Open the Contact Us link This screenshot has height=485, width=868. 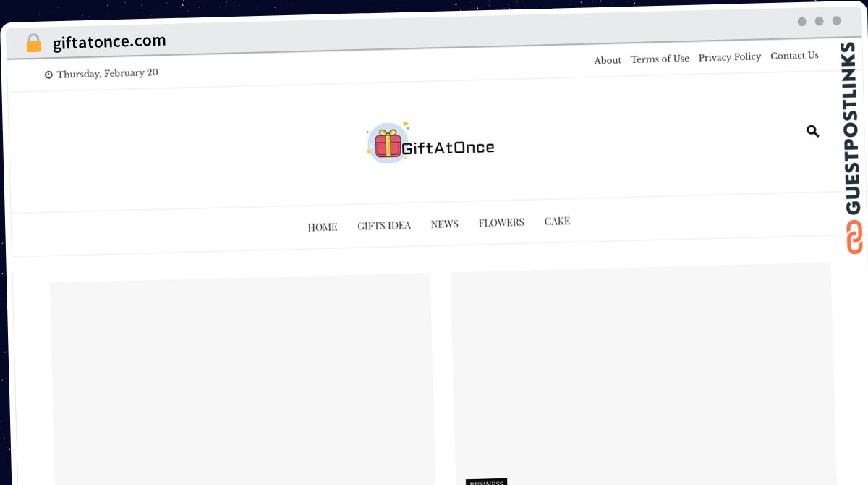click(794, 55)
